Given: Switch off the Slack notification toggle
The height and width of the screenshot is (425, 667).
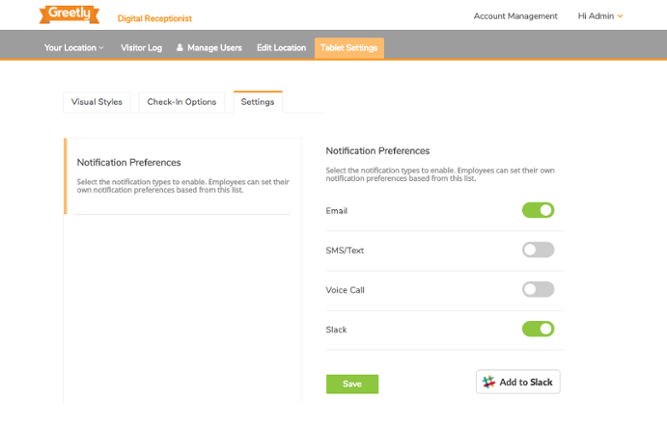Looking at the screenshot, I should (x=538, y=329).
